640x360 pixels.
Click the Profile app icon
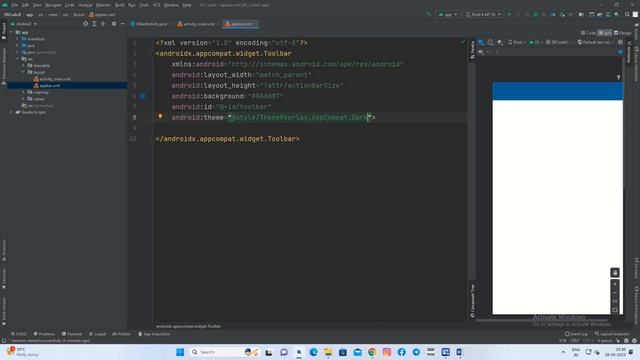pos(553,15)
